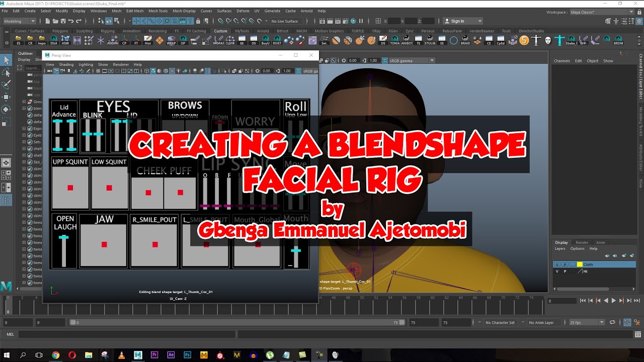Open the Deform menu
644x362 pixels.
click(243, 11)
